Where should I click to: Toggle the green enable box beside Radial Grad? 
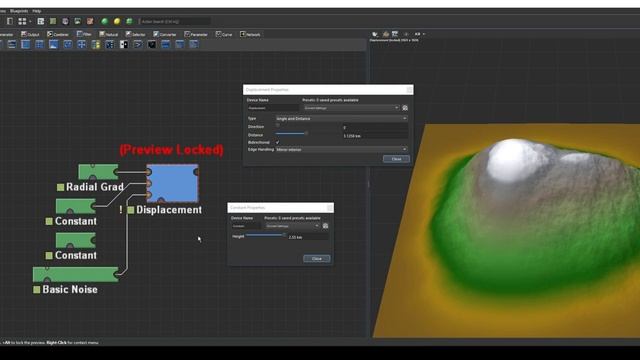pyautogui.click(x=60, y=187)
